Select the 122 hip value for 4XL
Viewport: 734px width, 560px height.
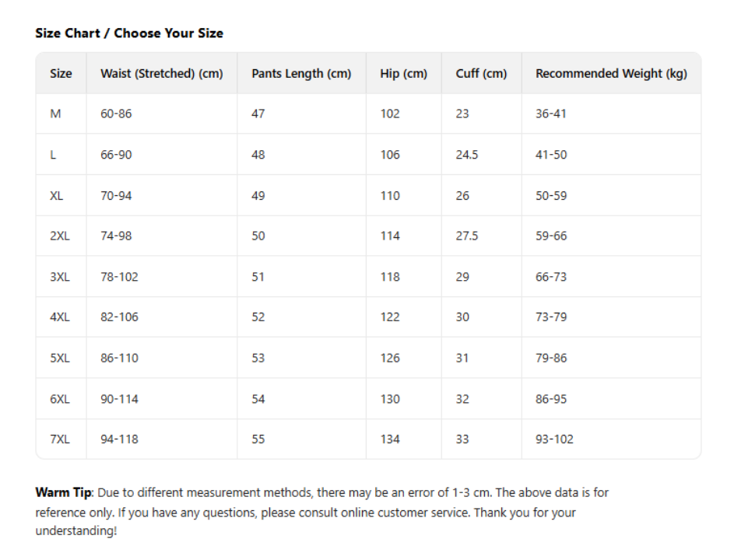pyautogui.click(x=390, y=317)
